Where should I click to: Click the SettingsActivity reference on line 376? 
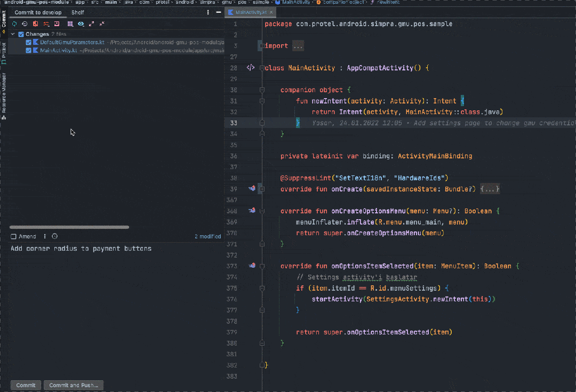pos(397,299)
